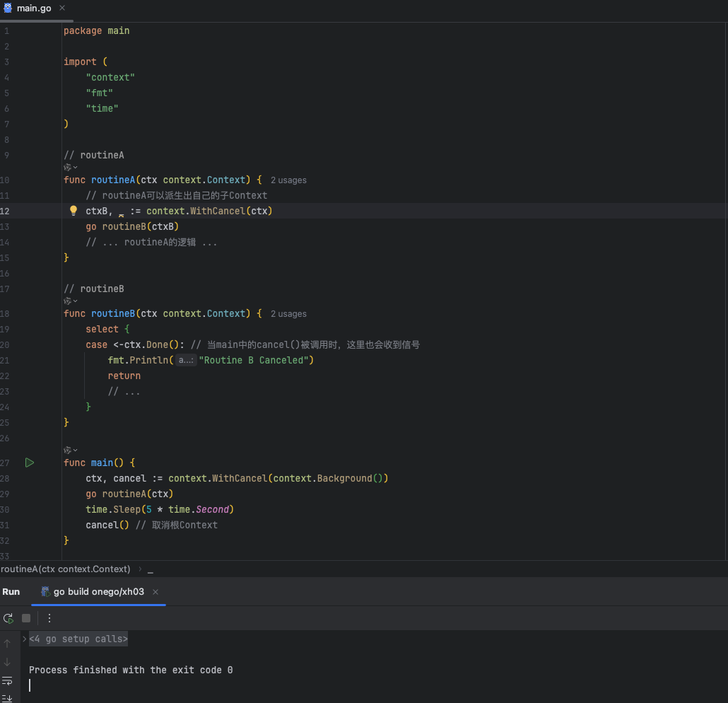Run main with the green gutter arrow
Viewport: 728px width, 703px height.
pyautogui.click(x=29, y=463)
